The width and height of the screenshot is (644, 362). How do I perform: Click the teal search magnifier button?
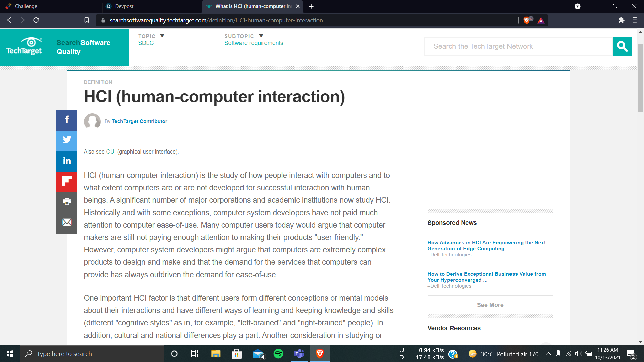pyautogui.click(x=622, y=47)
